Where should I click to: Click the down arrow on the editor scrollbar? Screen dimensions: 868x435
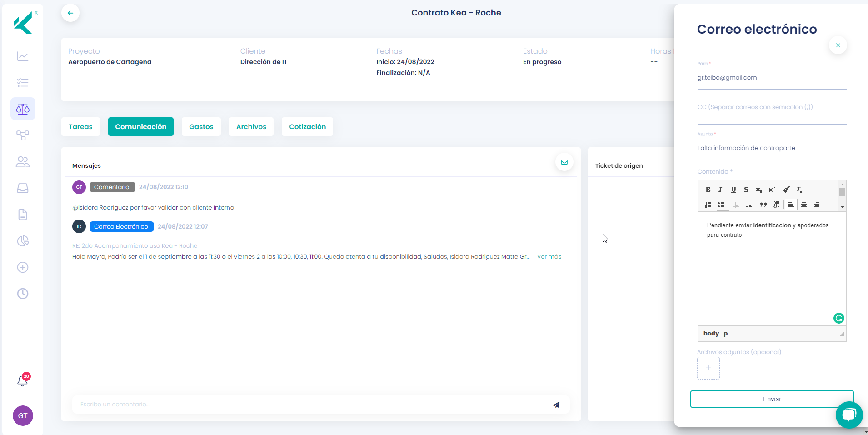click(843, 208)
